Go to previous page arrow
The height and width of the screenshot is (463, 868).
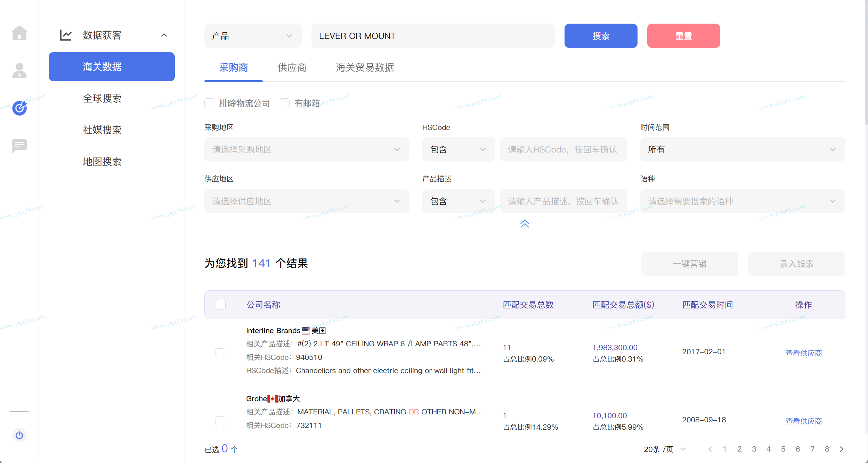(x=710, y=449)
